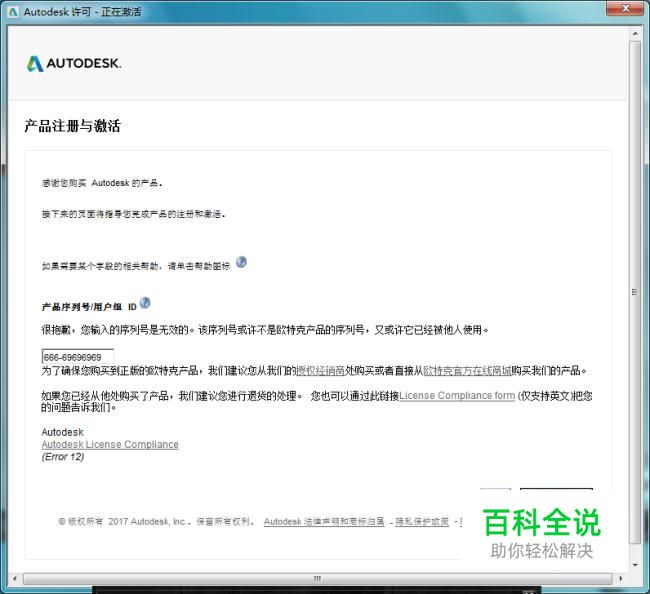Image resolution: width=650 pixels, height=594 pixels.
Task: Click the 感谢您购买 Autodesk 的产品 text
Action: click(102, 183)
